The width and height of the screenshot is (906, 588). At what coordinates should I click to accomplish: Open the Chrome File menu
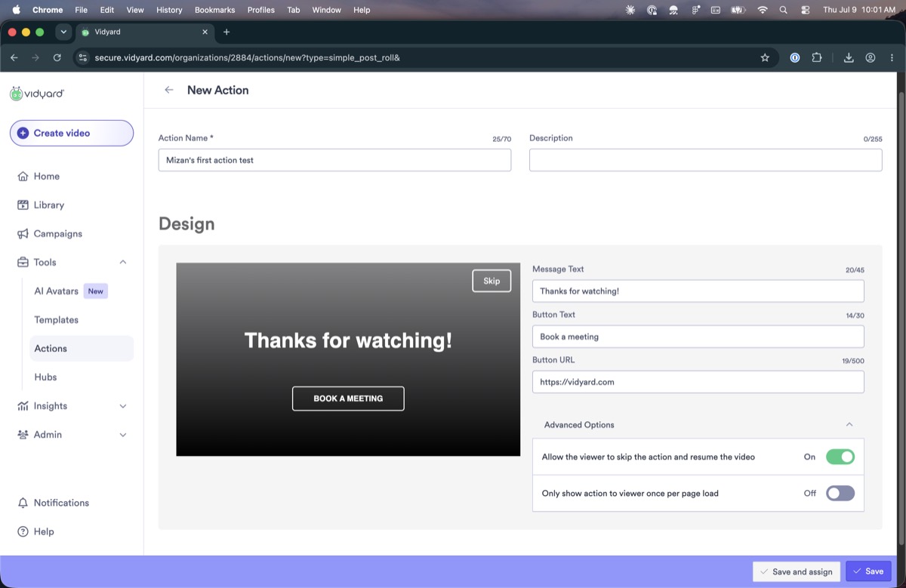82,10
